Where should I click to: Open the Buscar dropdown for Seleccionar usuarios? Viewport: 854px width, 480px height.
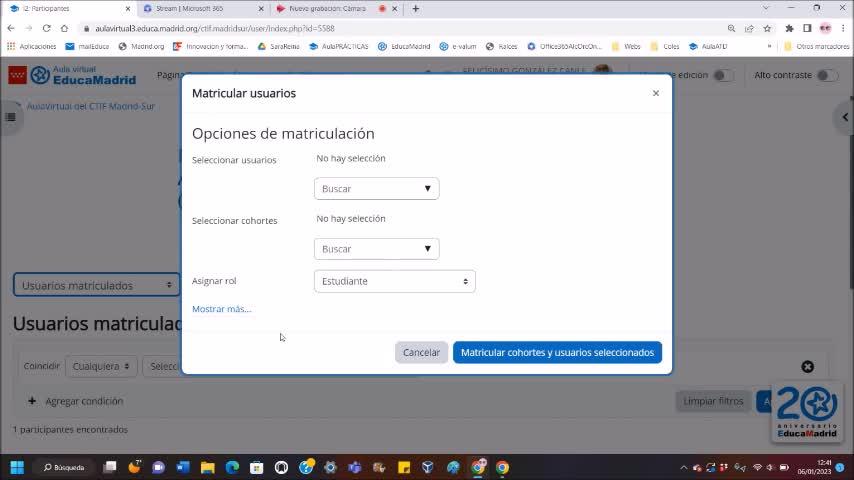pyautogui.click(x=376, y=189)
